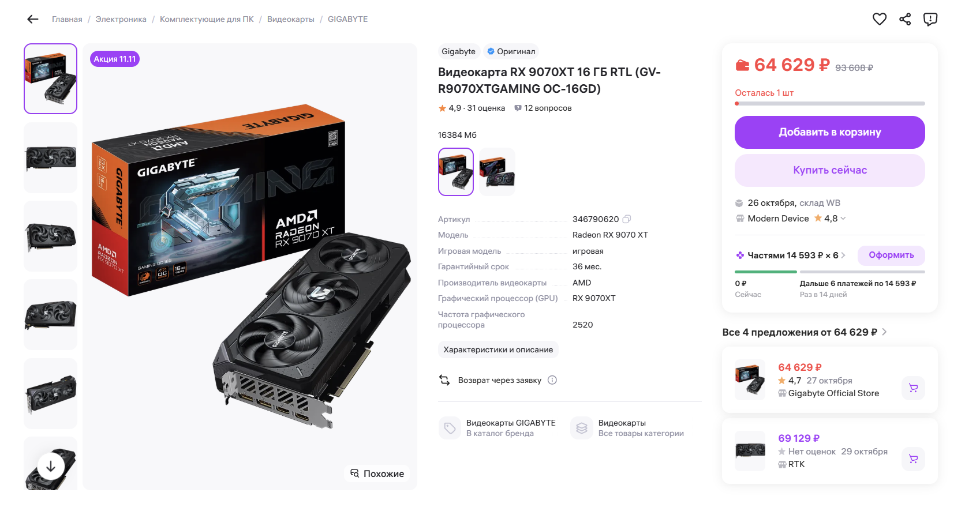980x515 pixels.
Task: Open Частями 14 593 ₽ installment details
Action: [791, 255]
